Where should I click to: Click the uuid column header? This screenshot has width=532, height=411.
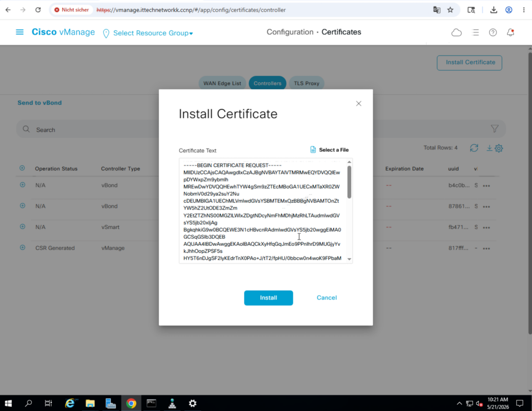click(x=453, y=169)
